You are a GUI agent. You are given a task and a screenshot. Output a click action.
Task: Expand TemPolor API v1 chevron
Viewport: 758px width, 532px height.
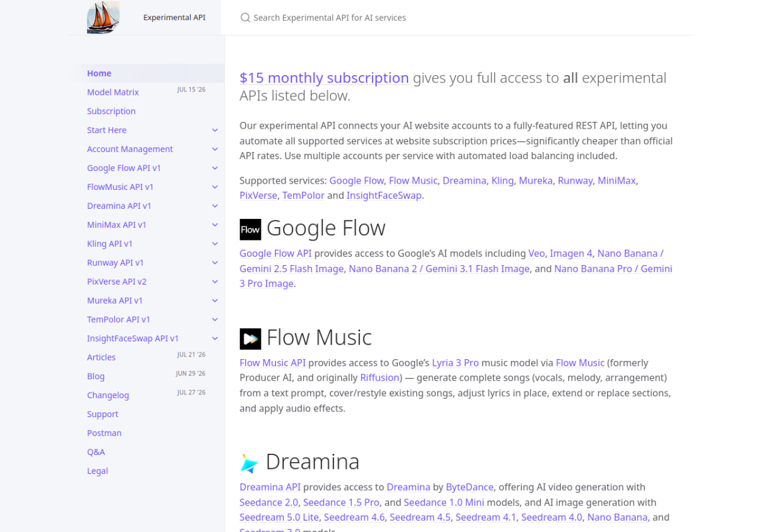(215, 319)
